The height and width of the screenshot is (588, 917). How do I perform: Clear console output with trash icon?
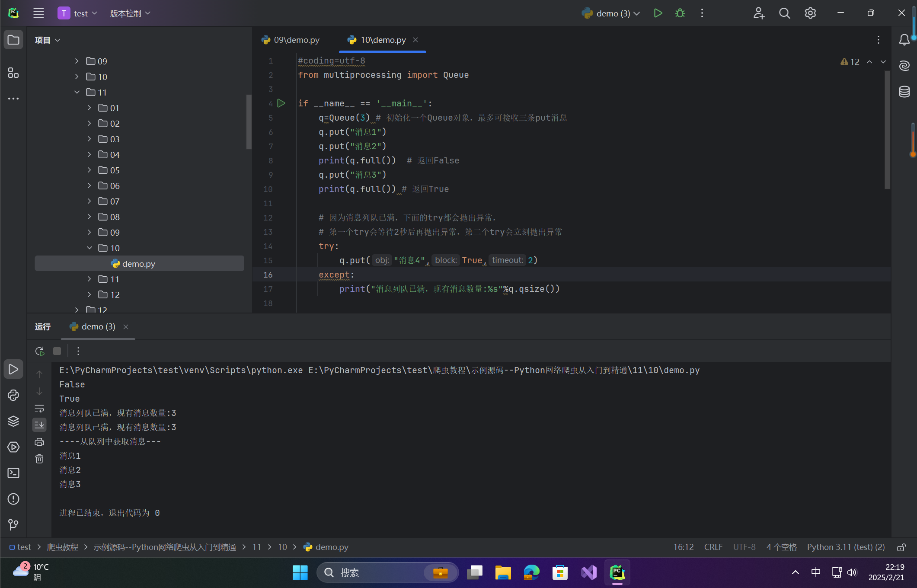pyautogui.click(x=39, y=459)
